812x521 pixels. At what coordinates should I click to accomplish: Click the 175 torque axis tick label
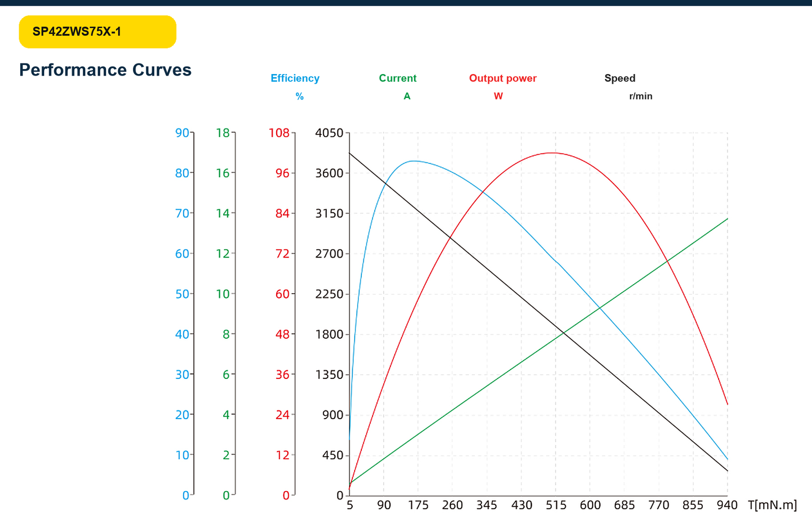coord(418,505)
